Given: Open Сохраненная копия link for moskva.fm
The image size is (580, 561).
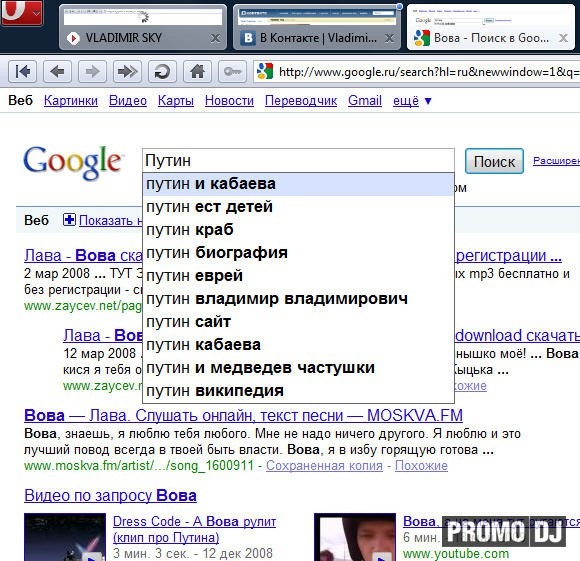Looking at the screenshot, I should (324, 466).
